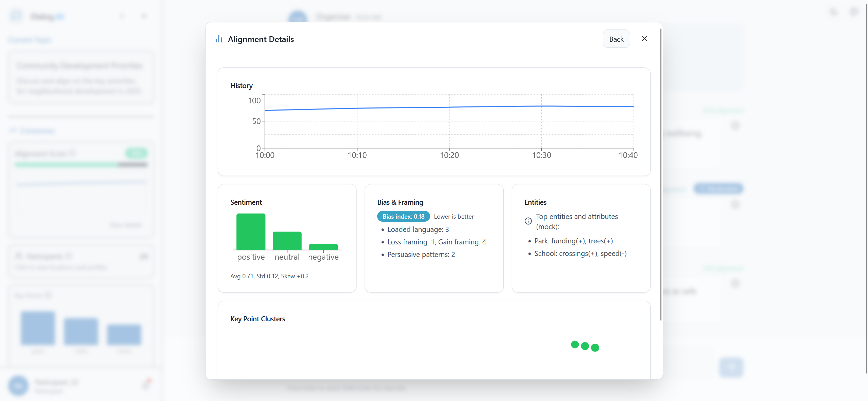Click the rightmost icon in the top-right corner
868x401 pixels.
854,12
